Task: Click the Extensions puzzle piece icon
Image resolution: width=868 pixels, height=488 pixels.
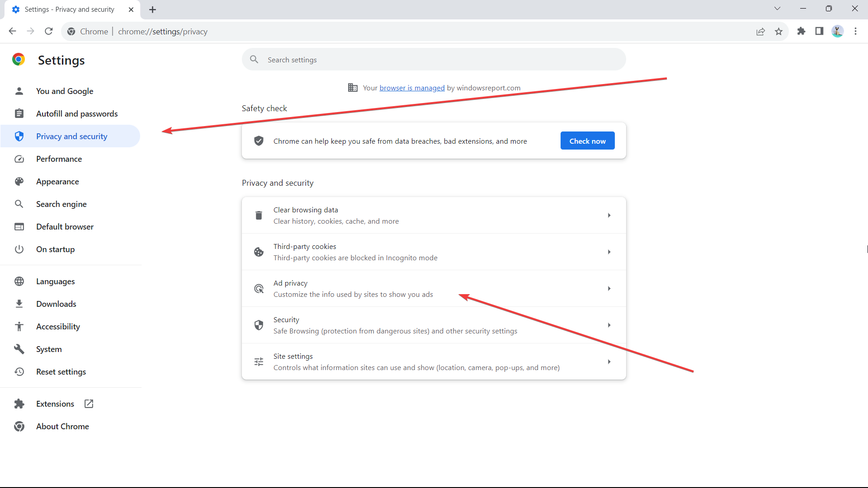Action: click(x=801, y=32)
